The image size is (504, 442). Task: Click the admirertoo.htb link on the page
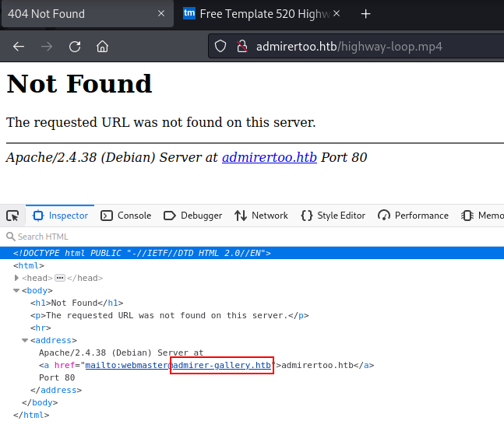point(269,157)
